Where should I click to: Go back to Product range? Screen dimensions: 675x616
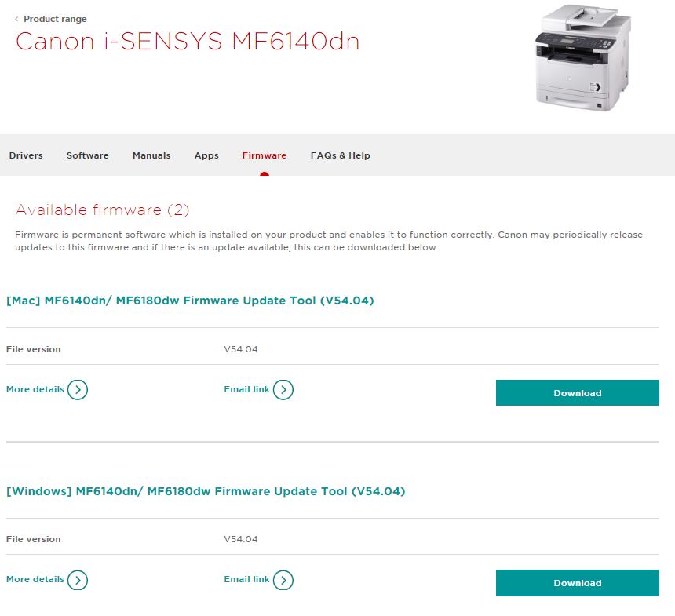(55, 19)
